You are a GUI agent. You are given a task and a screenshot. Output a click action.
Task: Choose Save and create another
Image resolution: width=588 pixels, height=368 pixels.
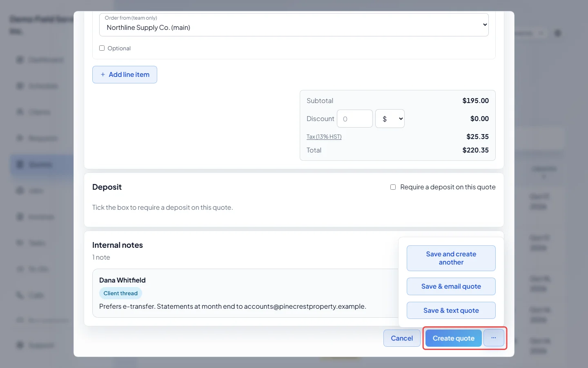tap(451, 258)
